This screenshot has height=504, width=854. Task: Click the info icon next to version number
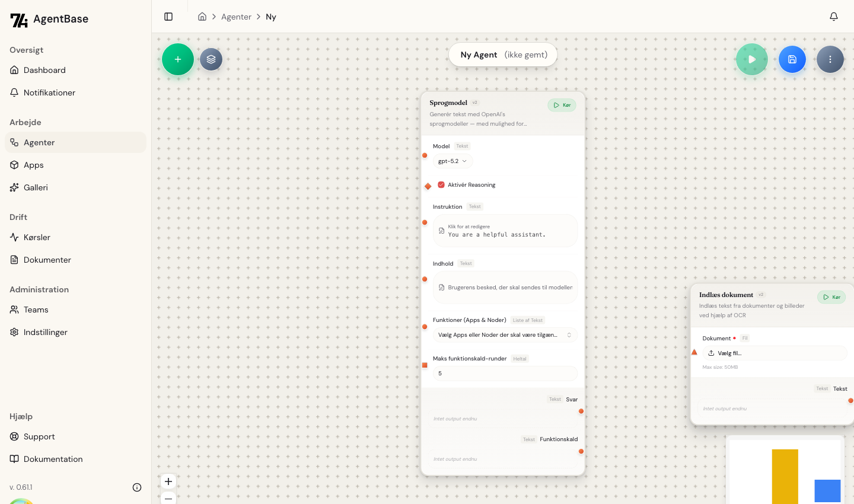click(x=137, y=487)
